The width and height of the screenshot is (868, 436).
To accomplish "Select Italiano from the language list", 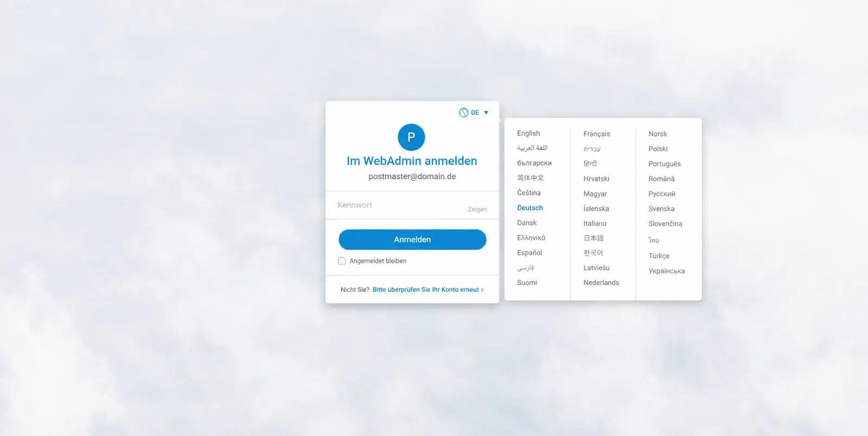I will click(595, 224).
